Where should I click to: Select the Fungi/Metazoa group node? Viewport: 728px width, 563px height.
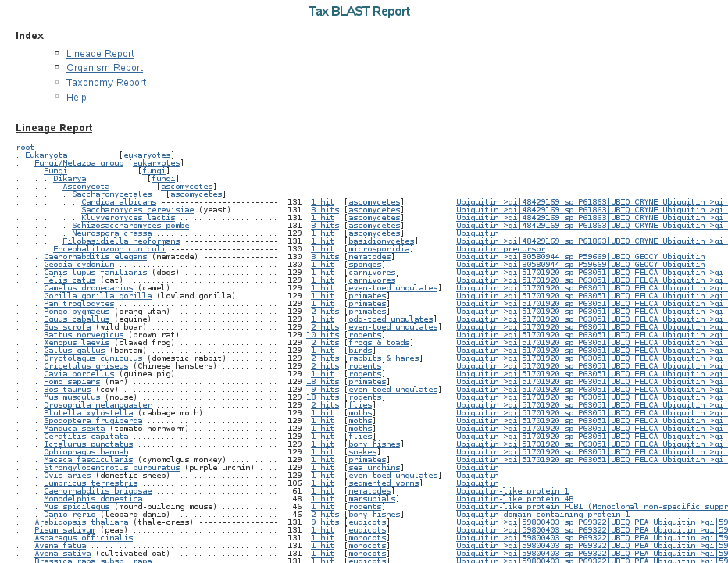tap(79, 163)
